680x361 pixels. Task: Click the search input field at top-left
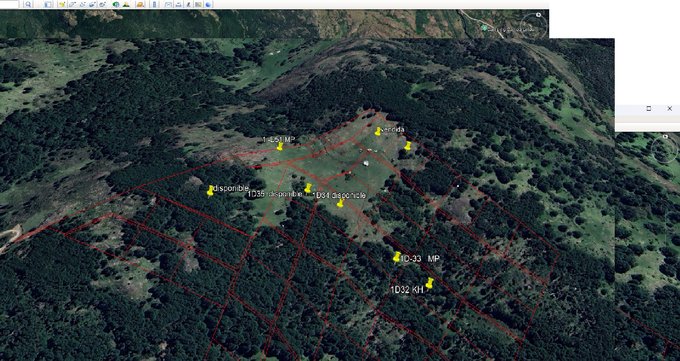coord(9,4)
